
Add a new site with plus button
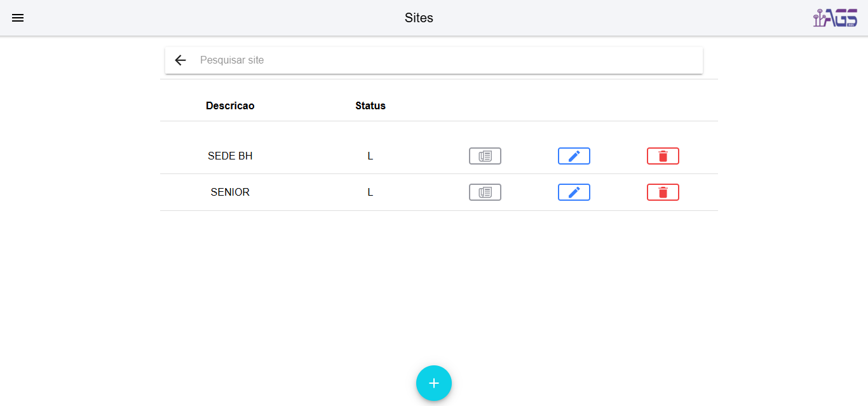point(434,383)
